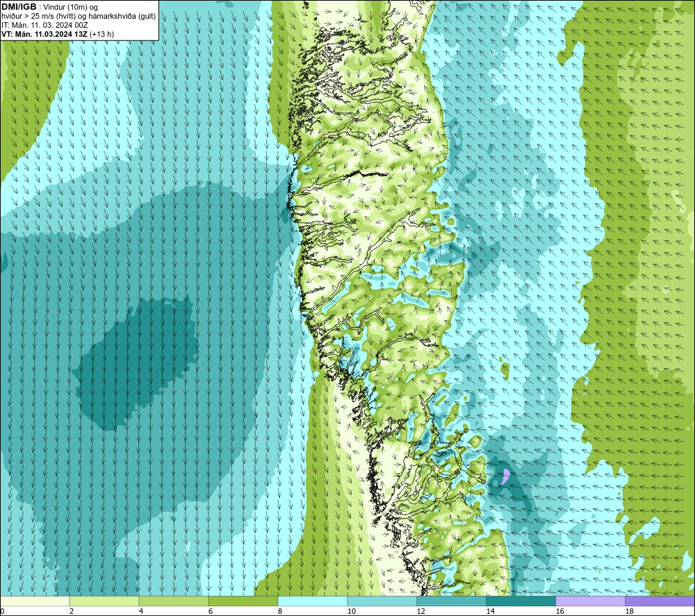This screenshot has height=616, width=695.
Task: Click the "VT: Mán. 11.03.2024 13Z" text
Action: tap(44, 34)
